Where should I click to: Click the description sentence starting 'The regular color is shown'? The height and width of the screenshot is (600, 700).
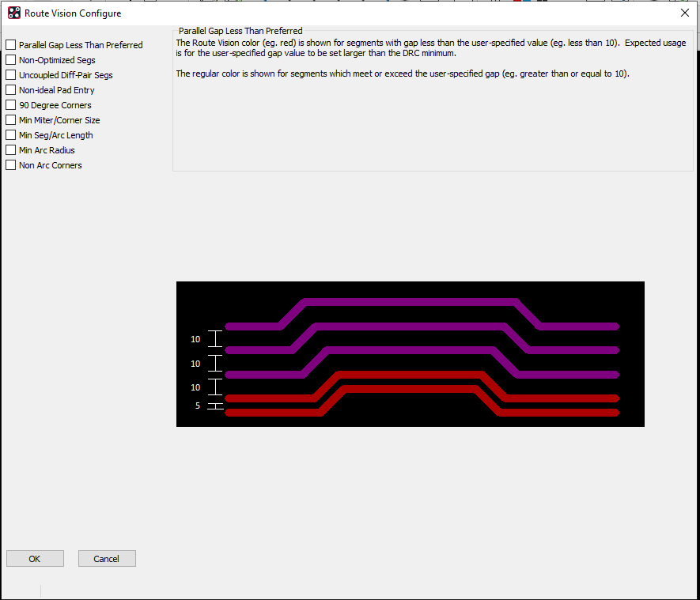(x=403, y=74)
